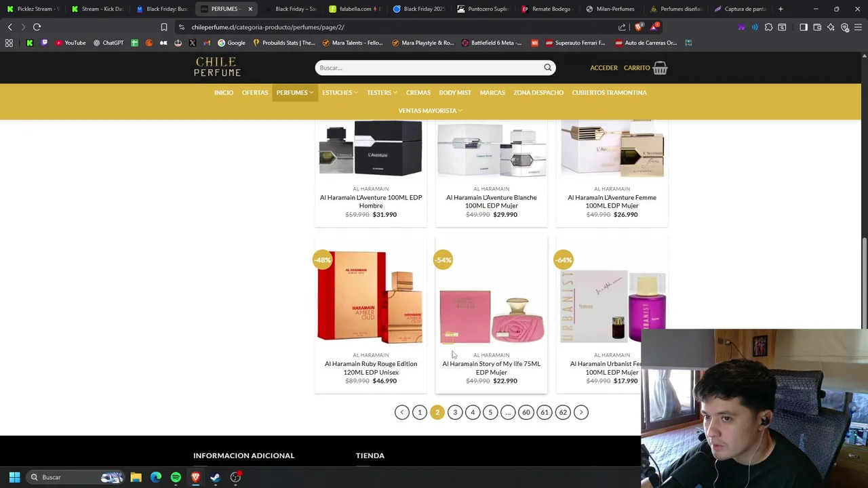
Task: Switch to the Pickiez Stream tab
Action: coord(33,9)
